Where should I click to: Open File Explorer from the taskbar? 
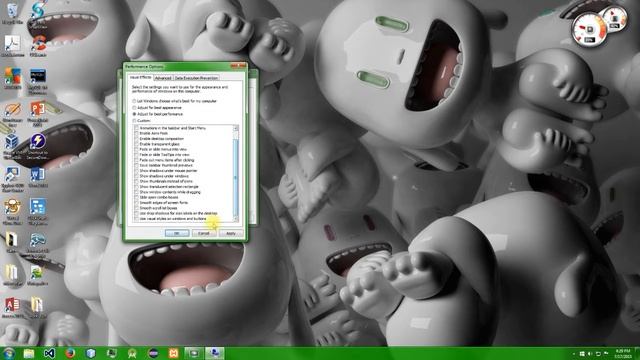29,353
